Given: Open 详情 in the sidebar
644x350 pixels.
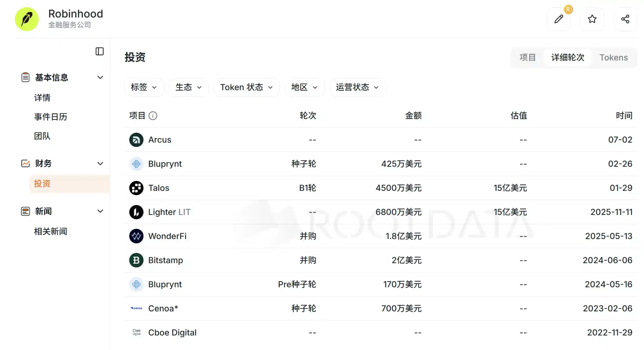Looking at the screenshot, I should coord(42,98).
